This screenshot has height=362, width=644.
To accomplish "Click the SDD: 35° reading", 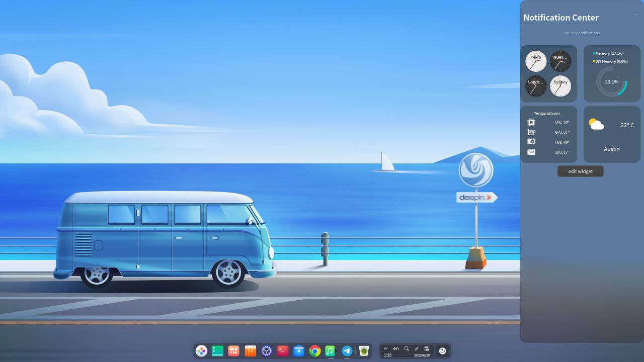I will coord(562,152).
